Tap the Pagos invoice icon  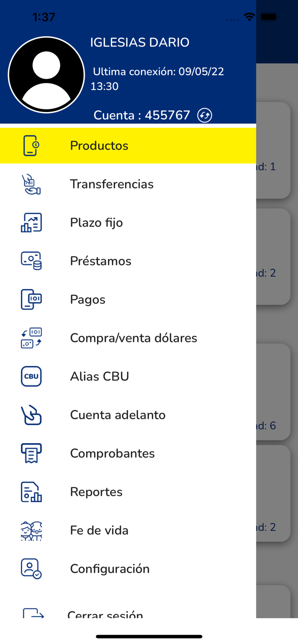coord(31,299)
